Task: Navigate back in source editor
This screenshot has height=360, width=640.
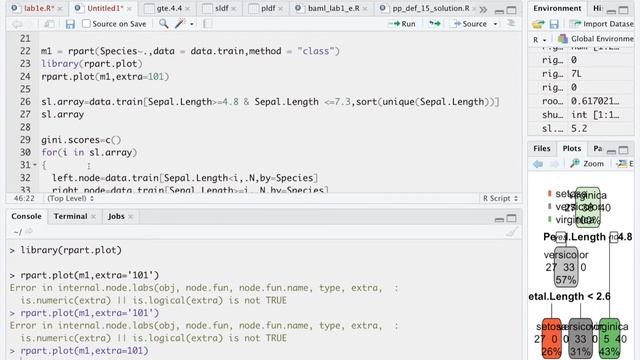Action: [x=17, y=24]
